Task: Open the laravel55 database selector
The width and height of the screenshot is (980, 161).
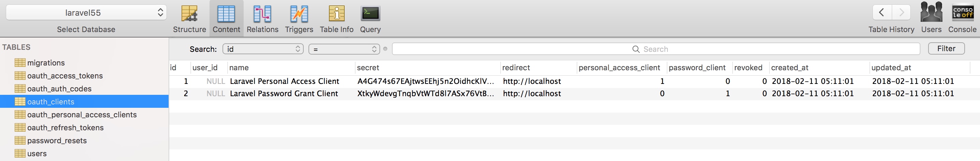Action: pos(86,13)
